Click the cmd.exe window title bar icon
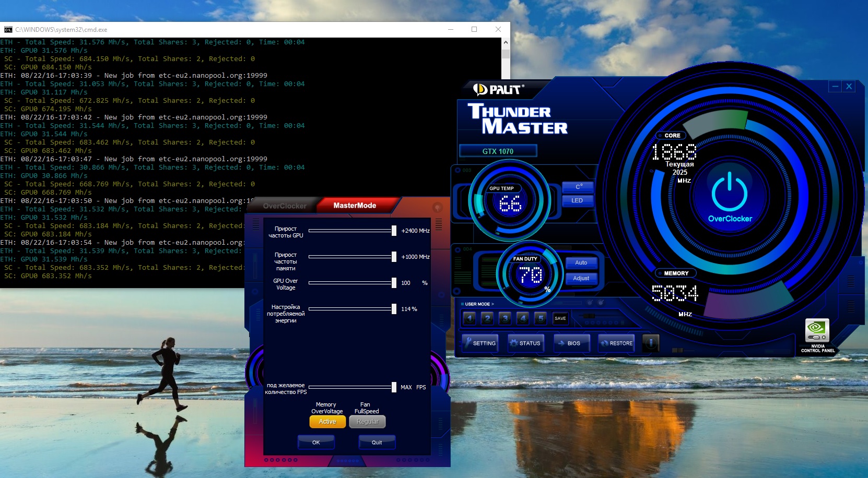The width and height of the screenshot is (868, 478). point(8,30)
